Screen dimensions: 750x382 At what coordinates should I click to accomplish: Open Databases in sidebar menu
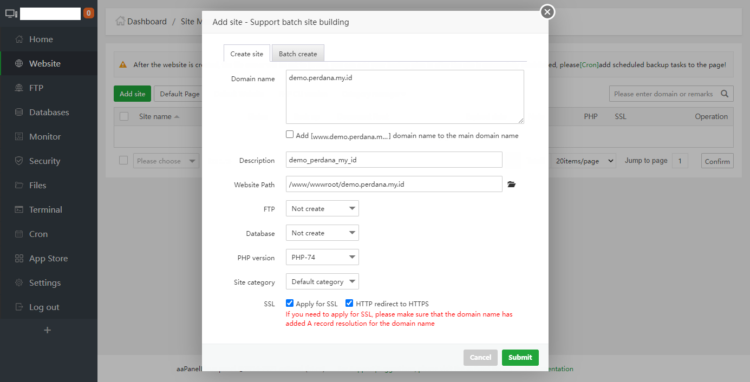[49, 112]
